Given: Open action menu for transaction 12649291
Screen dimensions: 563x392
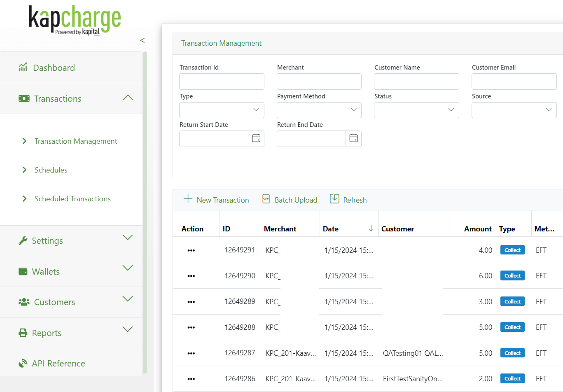Looking at the screenshot, I should pyautogui.click(x=191, y=250).
